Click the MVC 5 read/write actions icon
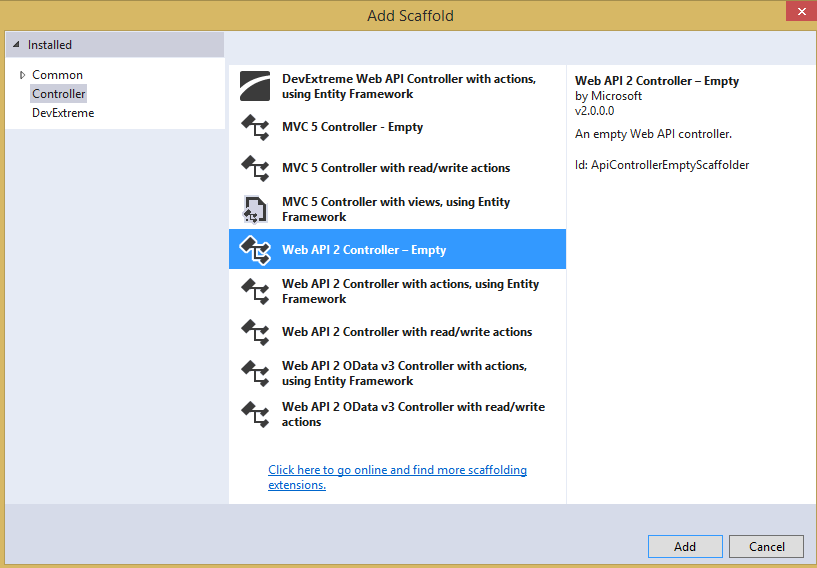The width and height of the screenshot is (817, 568). (x=255, y=168)
